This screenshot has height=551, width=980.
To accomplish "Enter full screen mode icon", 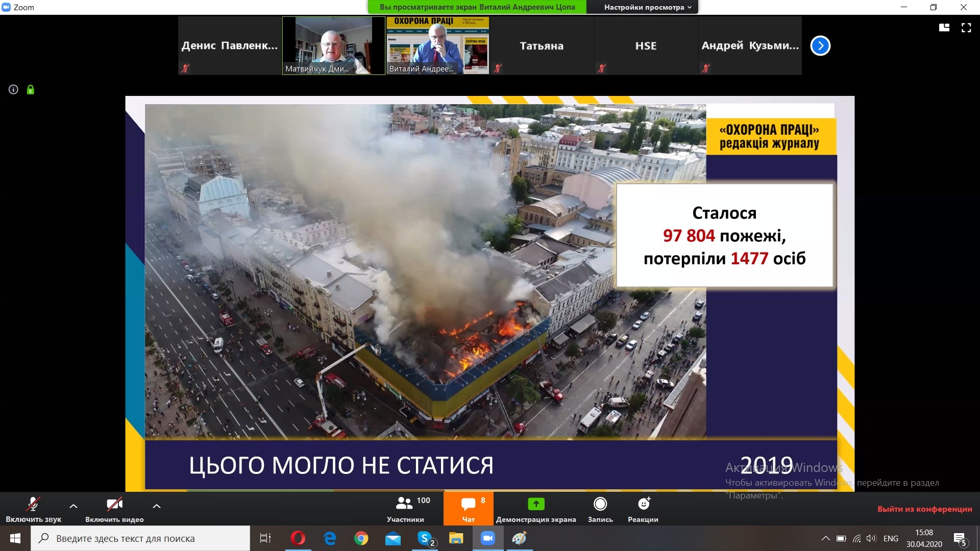I will [x=966, y=28].
